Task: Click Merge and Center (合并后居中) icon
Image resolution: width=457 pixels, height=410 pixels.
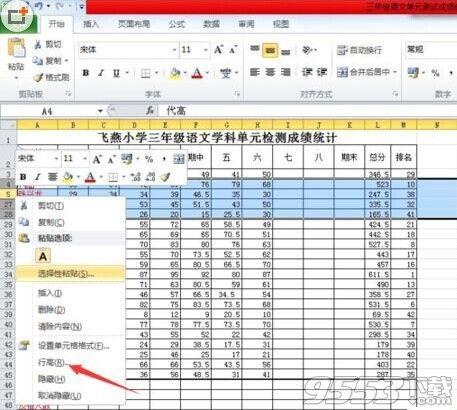Action: click(x=342, y=72)
